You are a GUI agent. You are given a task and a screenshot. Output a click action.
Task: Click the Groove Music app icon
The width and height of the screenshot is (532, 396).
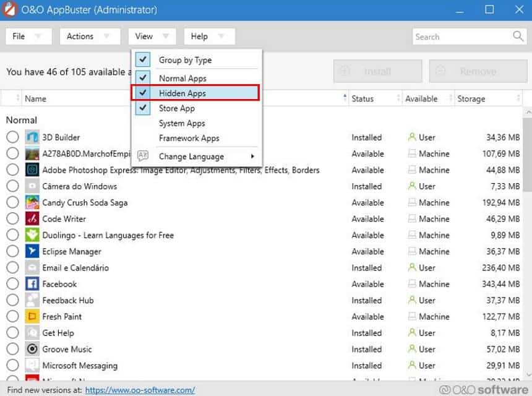[x=32, y=349]
